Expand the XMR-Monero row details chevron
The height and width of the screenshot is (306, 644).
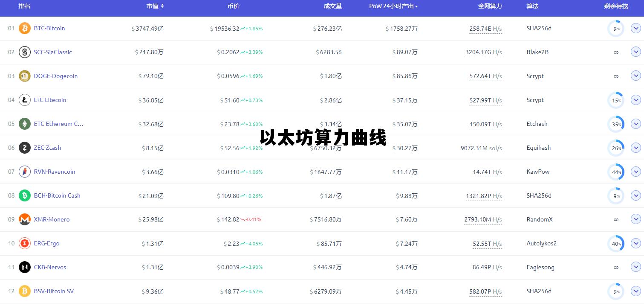[x=635, y=219]
